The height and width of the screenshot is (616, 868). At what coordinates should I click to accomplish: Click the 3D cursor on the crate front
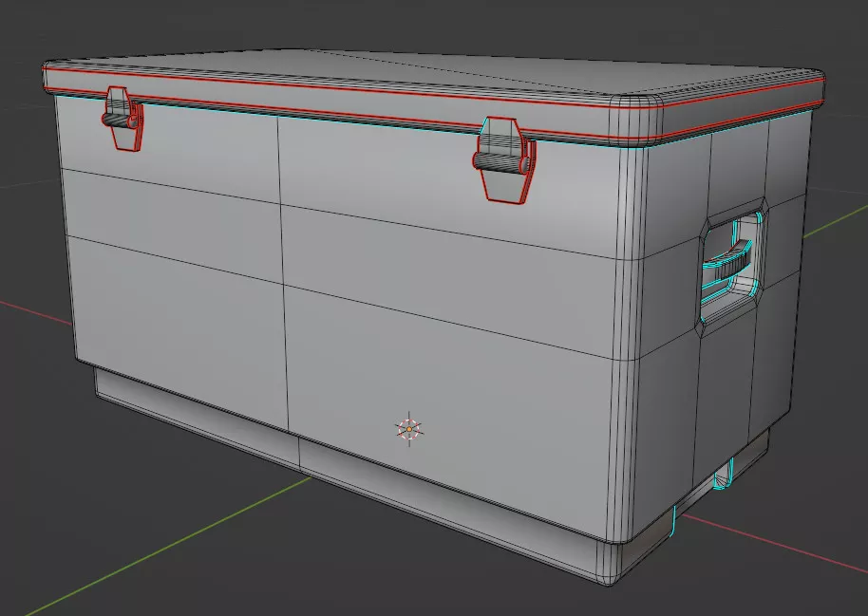click(x=408, y=430)
